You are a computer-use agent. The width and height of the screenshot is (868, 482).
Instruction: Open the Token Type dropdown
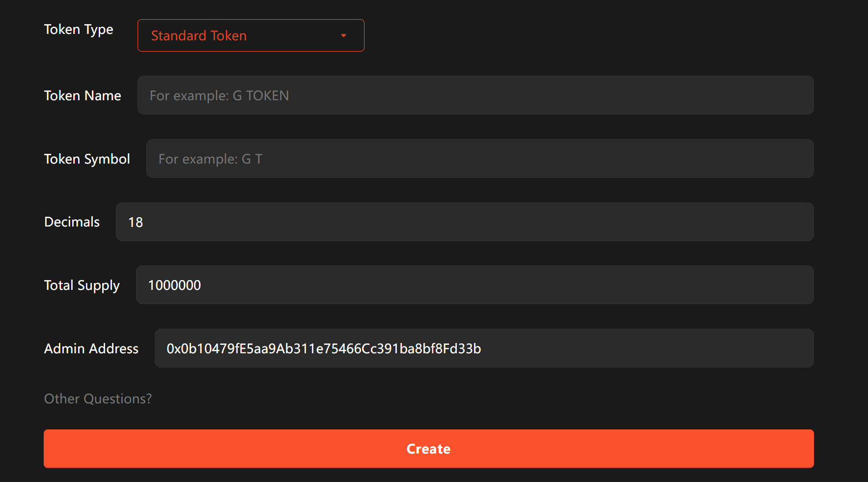(251, 35)
